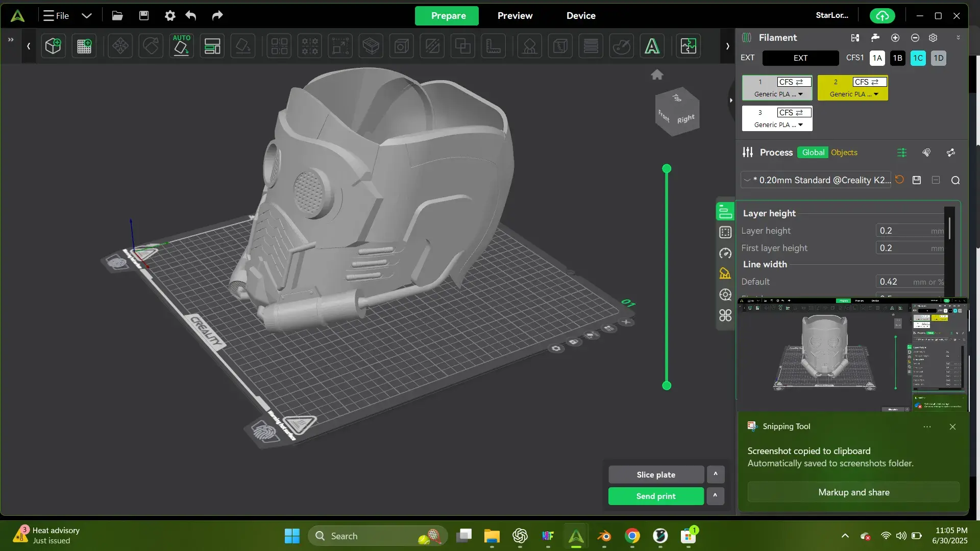Expand the File menu dropdown arrow
The height and width of the screenshot is (551, 980).
[87, 16]
